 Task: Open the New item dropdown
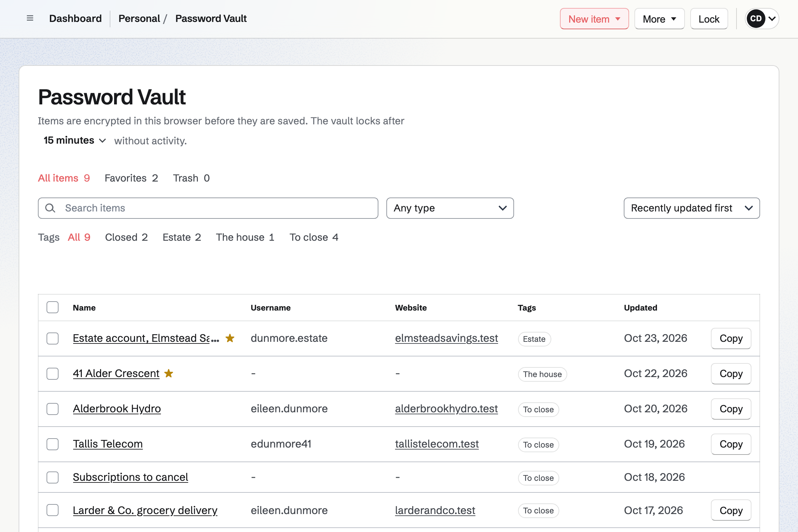tap(594, 19)
